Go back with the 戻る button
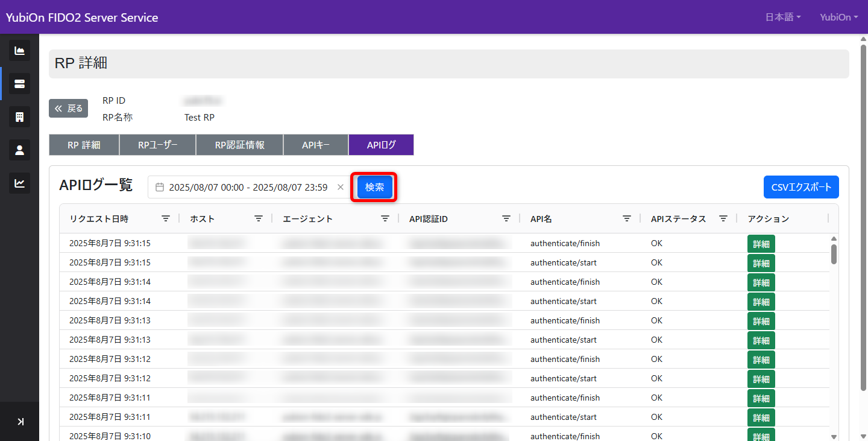The width and height of the screenshot is (868, 441). point(68,109)
